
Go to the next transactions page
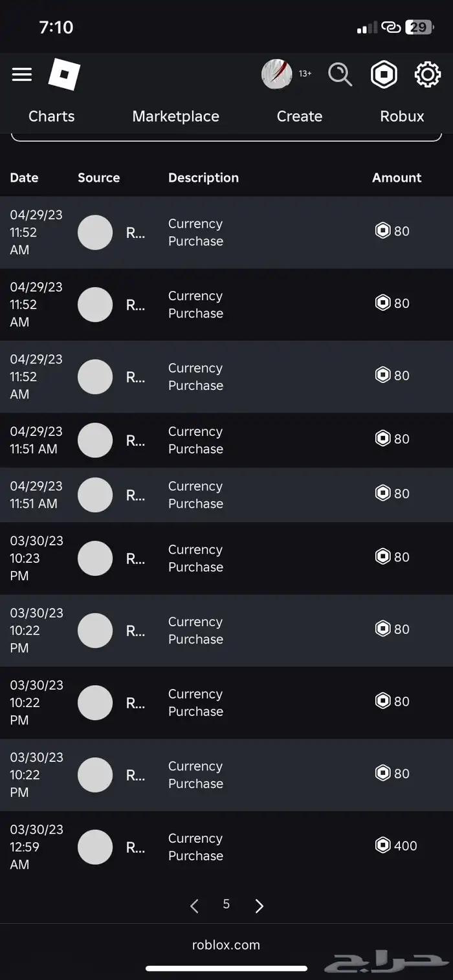259,906
